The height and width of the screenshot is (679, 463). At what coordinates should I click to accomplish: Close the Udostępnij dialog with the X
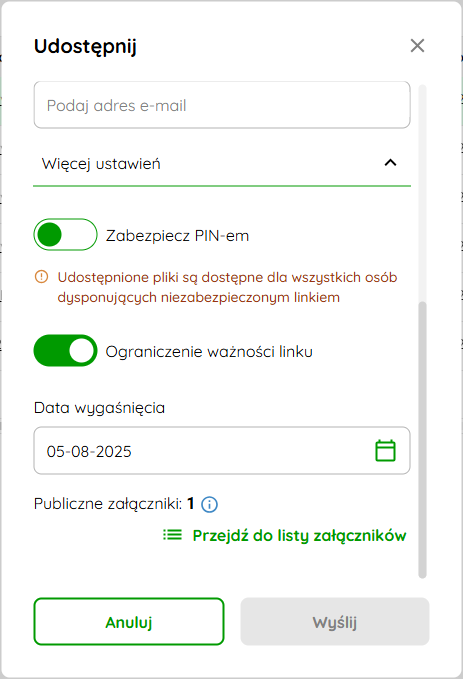pos(417,45)
